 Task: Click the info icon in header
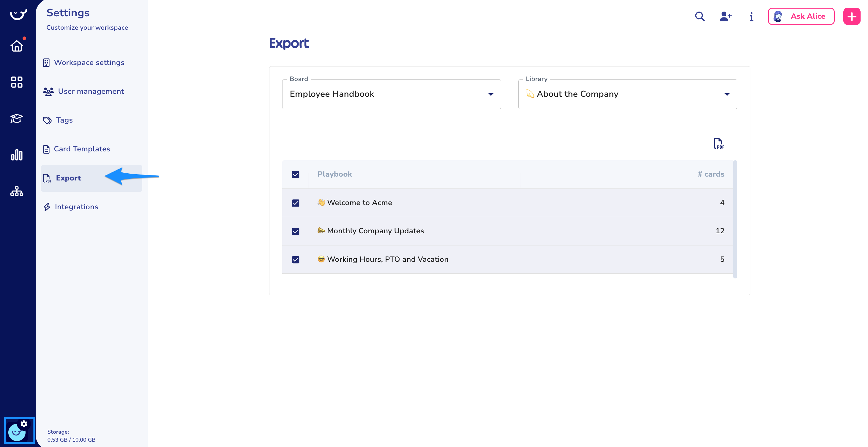(751, 17)
